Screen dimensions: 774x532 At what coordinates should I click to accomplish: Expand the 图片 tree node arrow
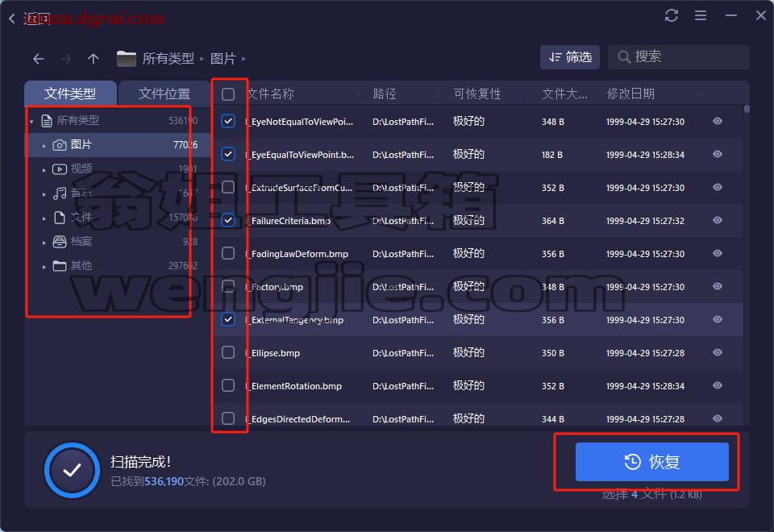(x=44, y=146)
